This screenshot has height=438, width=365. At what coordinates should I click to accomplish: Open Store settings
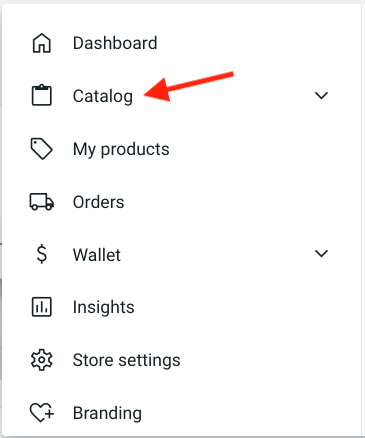(x=126, y=361)
